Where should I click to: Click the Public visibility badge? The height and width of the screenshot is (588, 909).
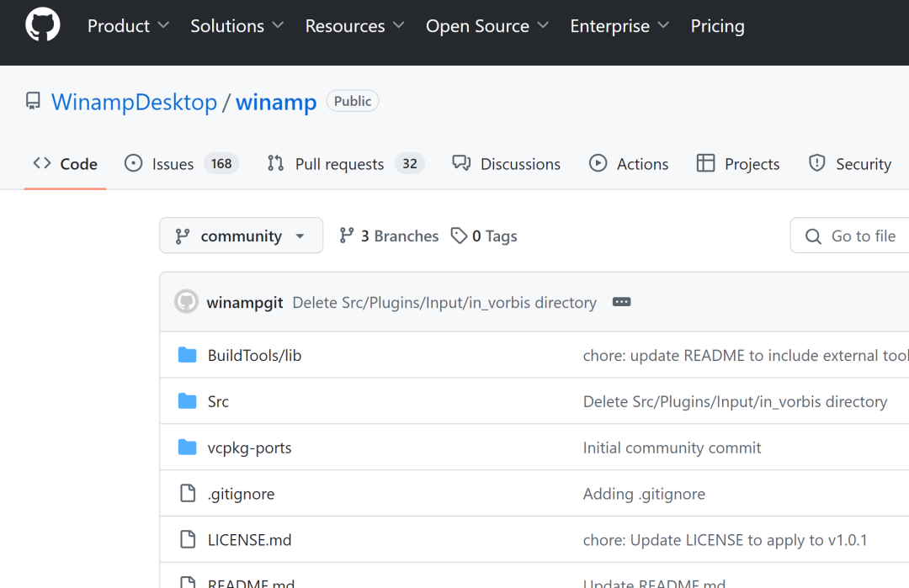point(353,101)
